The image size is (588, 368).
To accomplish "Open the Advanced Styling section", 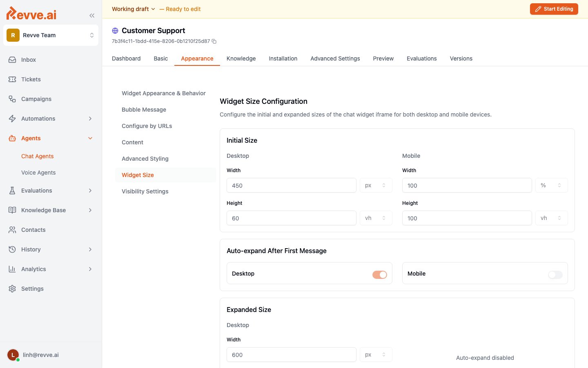I will (166, 159).
